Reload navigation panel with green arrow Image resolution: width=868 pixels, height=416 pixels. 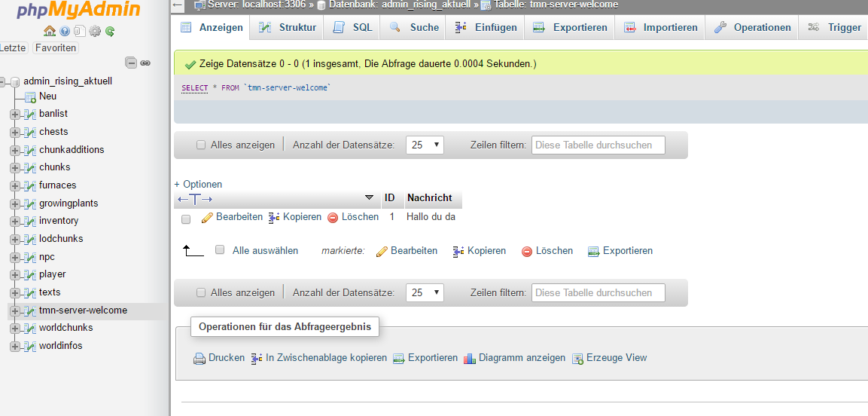(110, 31)
